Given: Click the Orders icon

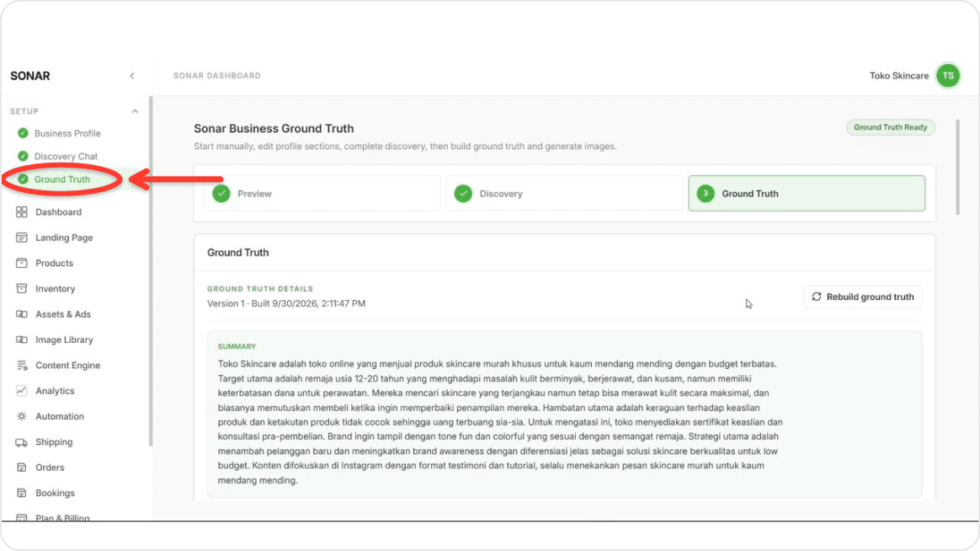Looking at the screenshot, I should click(x=22, y=468).
